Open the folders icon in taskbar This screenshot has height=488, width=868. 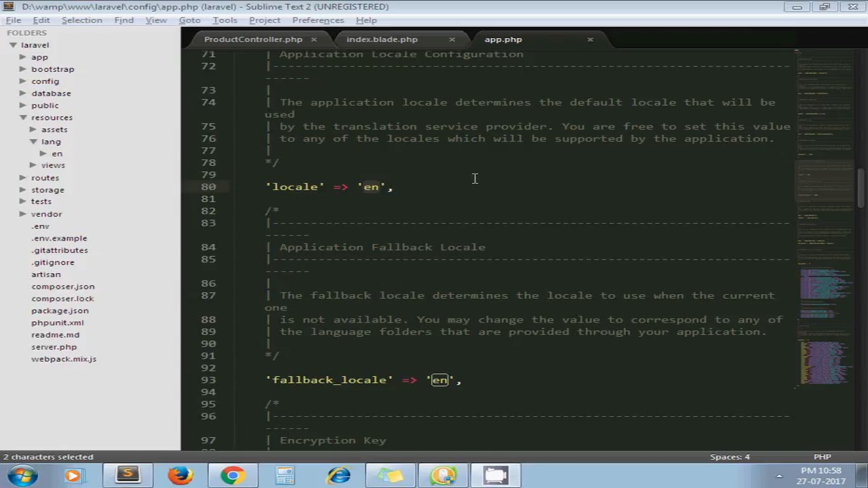pyautogui.click(x=391, y=475)
